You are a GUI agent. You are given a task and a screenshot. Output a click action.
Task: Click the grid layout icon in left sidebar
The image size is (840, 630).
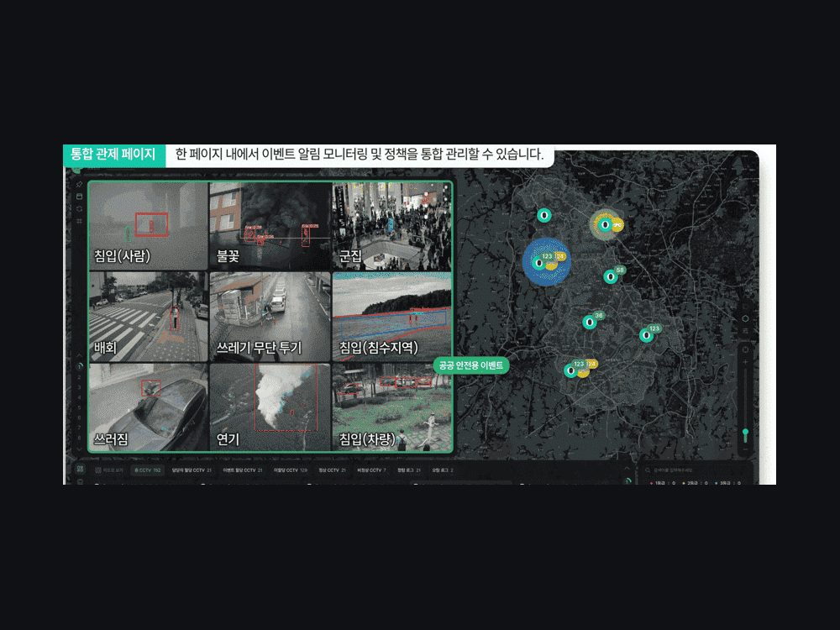(79, 221)
